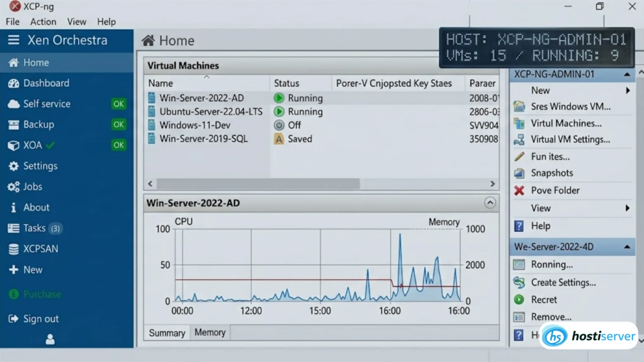
Task: Click the plus icon next to New
Action: point(14,270)
